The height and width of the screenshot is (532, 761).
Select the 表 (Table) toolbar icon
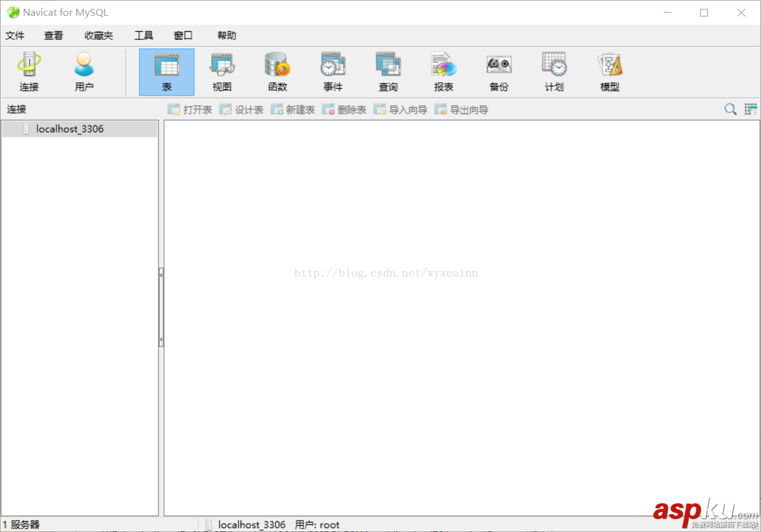[167, 72]
